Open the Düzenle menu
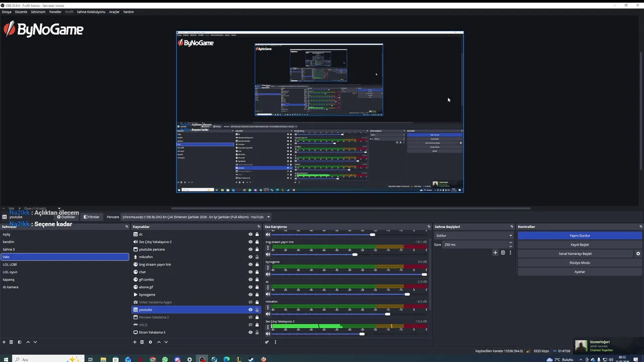The image size is (644, 362). tap(21, 12)
